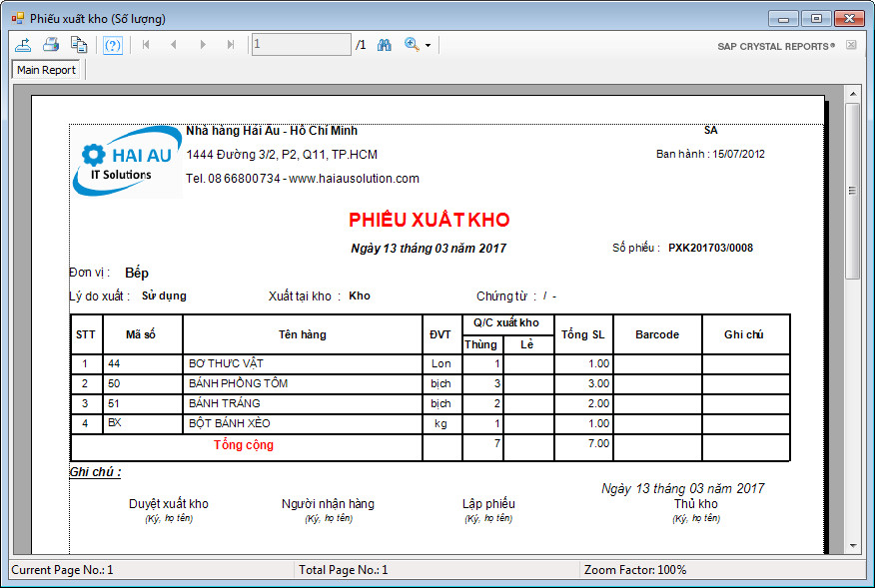Click the red 'Tổng cộng' total label

click(x=244, y=445)
